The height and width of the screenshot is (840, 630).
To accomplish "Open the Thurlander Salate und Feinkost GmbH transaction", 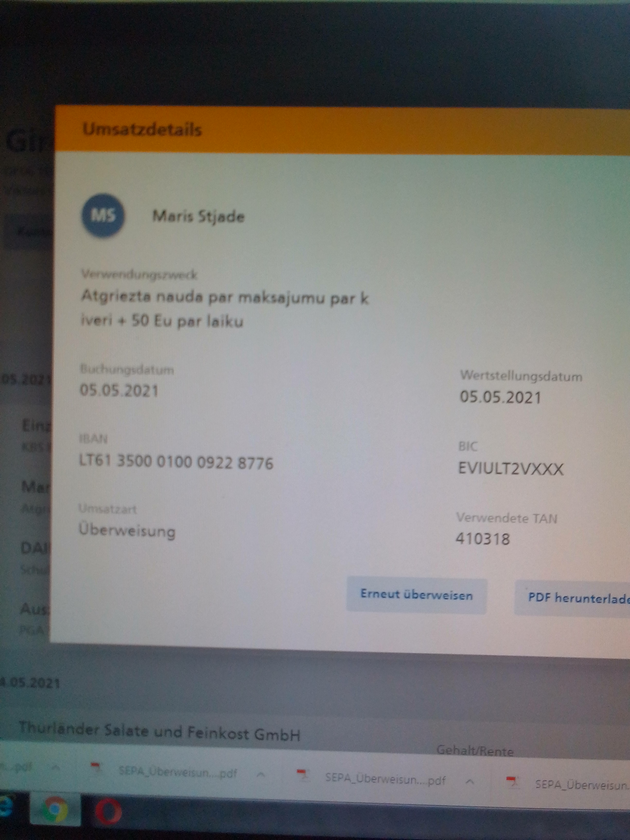I will pyautogui.click(x=160, y=732).
